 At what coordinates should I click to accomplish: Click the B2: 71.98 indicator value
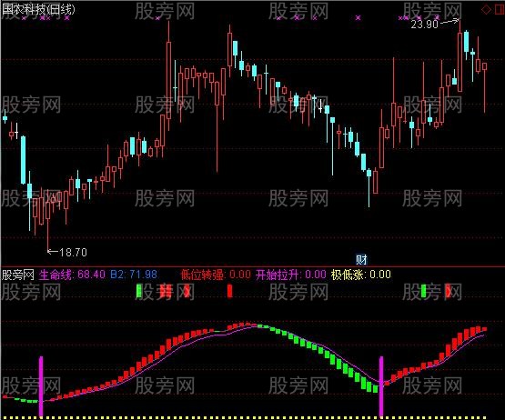pyautogui.click(x=134, y=275)
